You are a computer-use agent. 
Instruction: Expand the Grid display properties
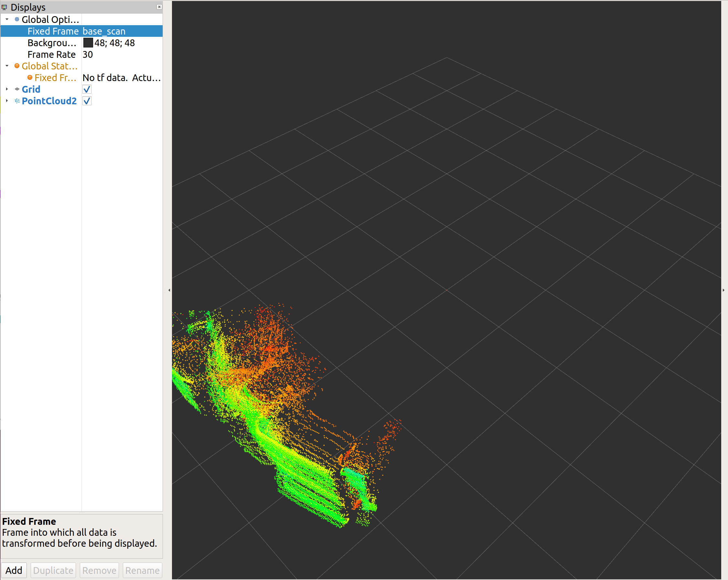(x=7, y=89)
